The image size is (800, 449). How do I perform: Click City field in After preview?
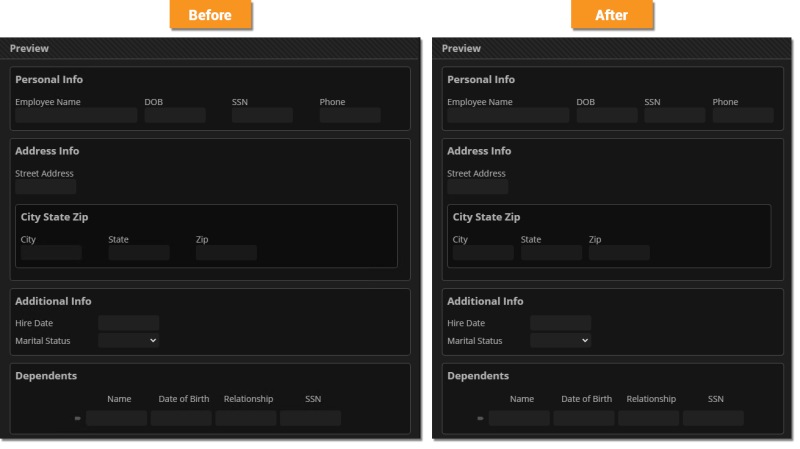(483, 253)
